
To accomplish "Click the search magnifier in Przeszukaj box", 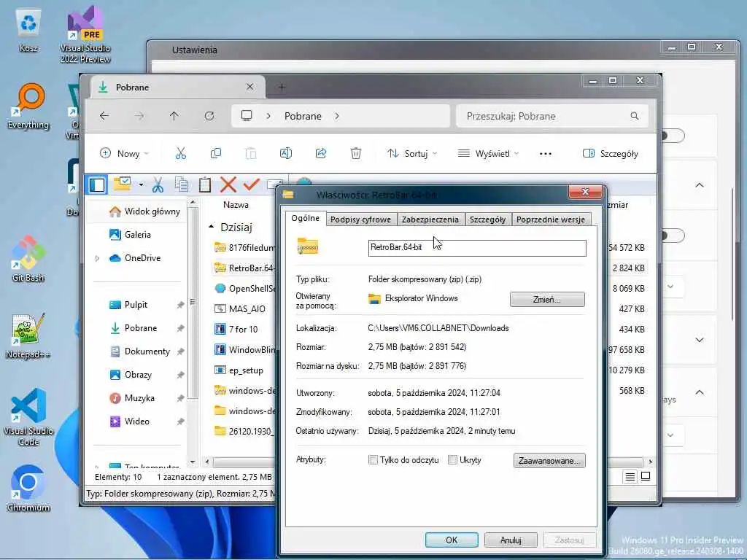I will click(x=635, y=116).
